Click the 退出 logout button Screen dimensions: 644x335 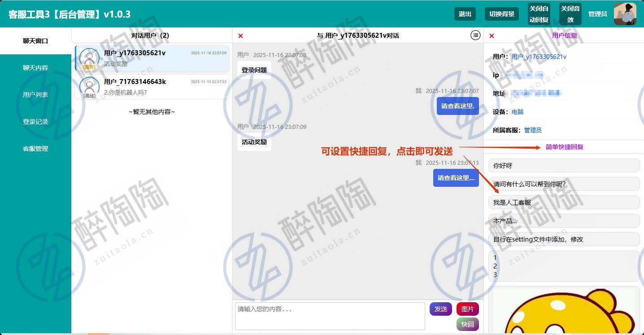click(465, 14)
